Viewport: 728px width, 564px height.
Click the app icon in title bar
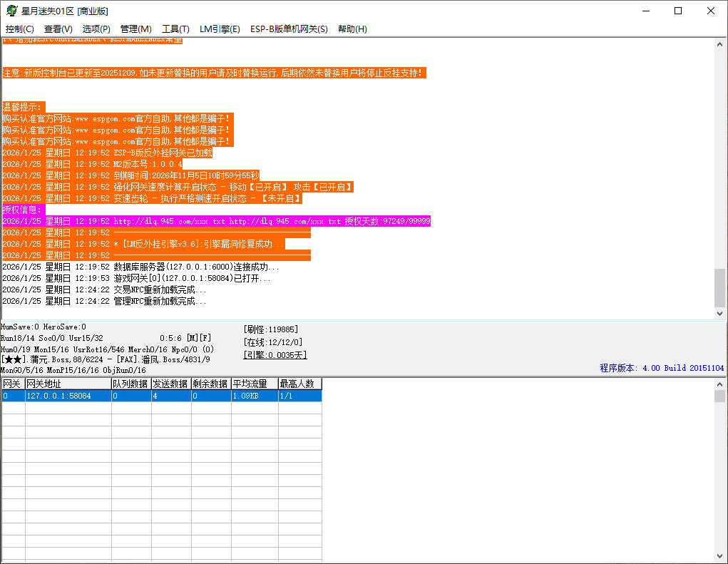pyautogui.click(x=11, y=11)
